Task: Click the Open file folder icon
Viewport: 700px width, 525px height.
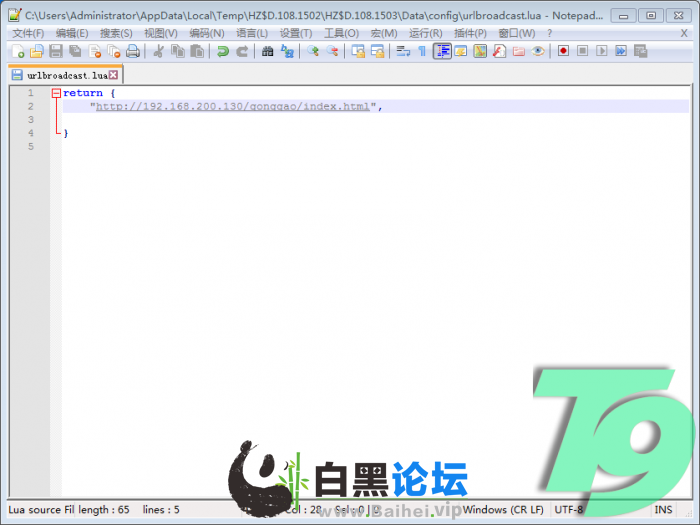Action: [x=37, y=51]
